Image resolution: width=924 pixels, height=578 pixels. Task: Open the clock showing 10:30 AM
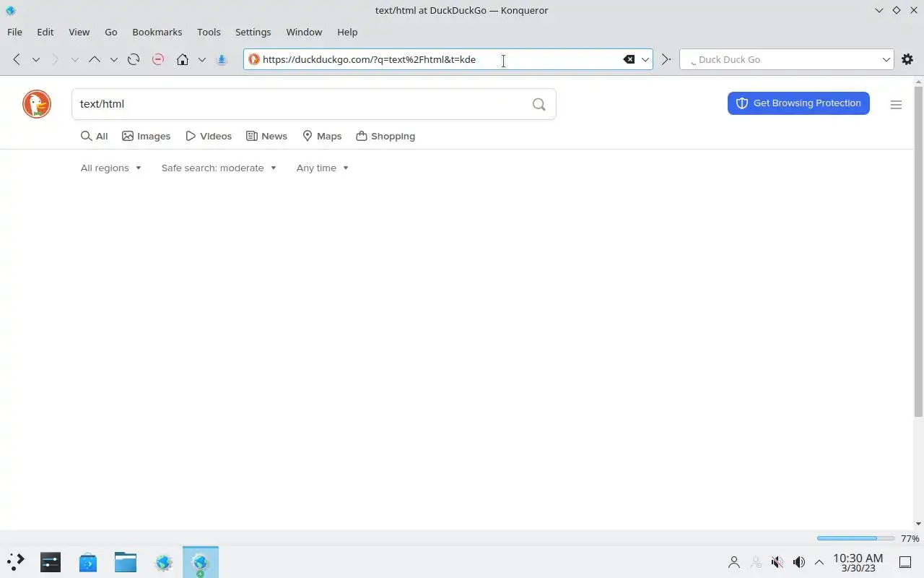pyautogui.click(x=858, y=562)
